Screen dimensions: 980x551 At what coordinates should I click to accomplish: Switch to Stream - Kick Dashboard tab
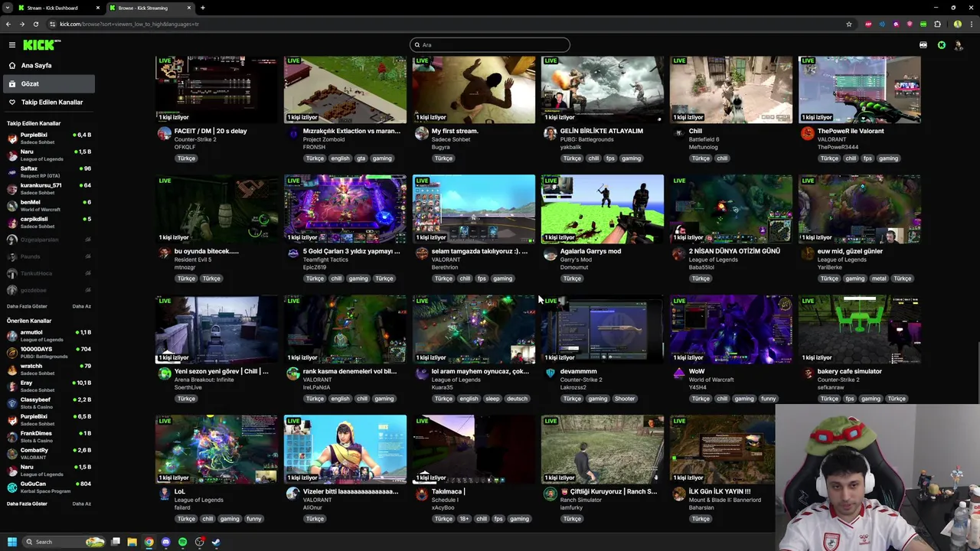[x=59, y=8]
